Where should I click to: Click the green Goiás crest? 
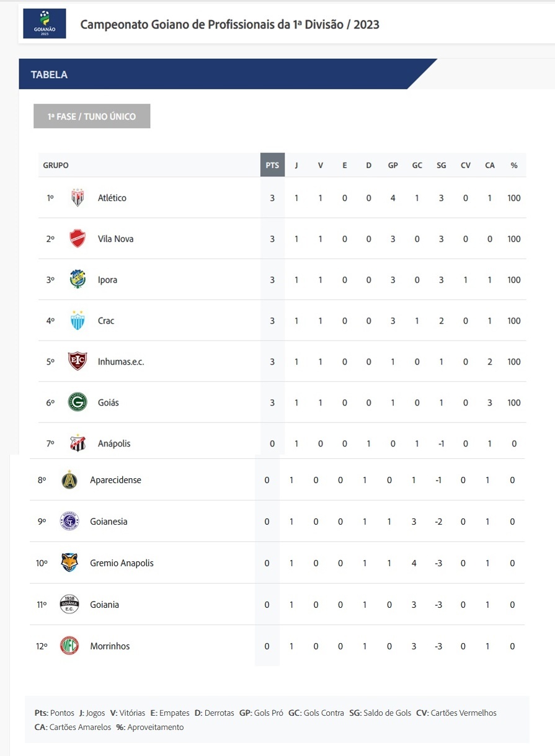78,402
